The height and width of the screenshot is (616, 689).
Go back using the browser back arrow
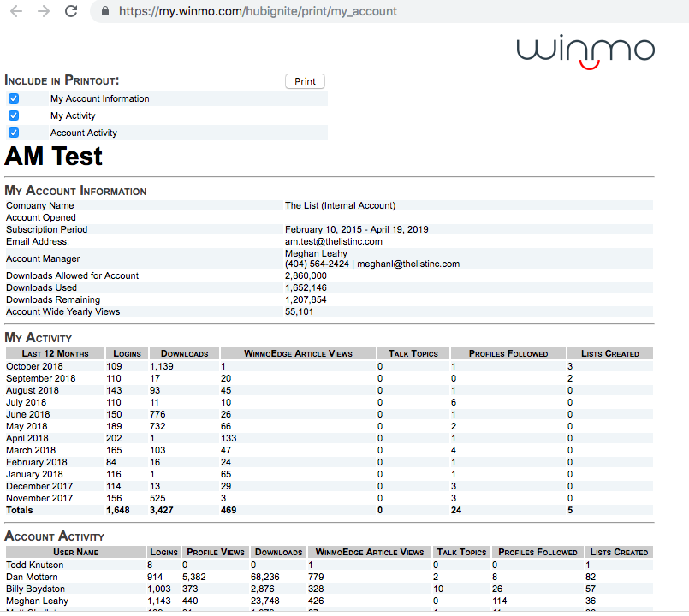click(x=16, y=11)
